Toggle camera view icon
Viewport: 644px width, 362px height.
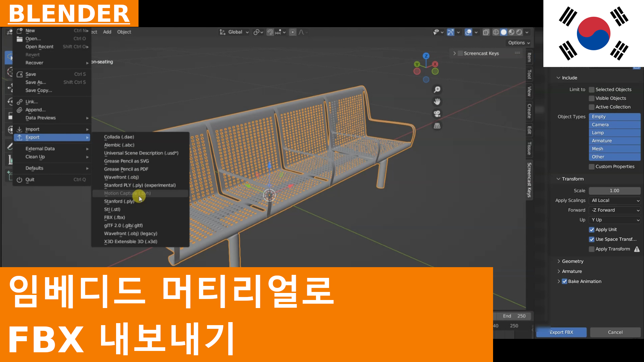point(437,114)
